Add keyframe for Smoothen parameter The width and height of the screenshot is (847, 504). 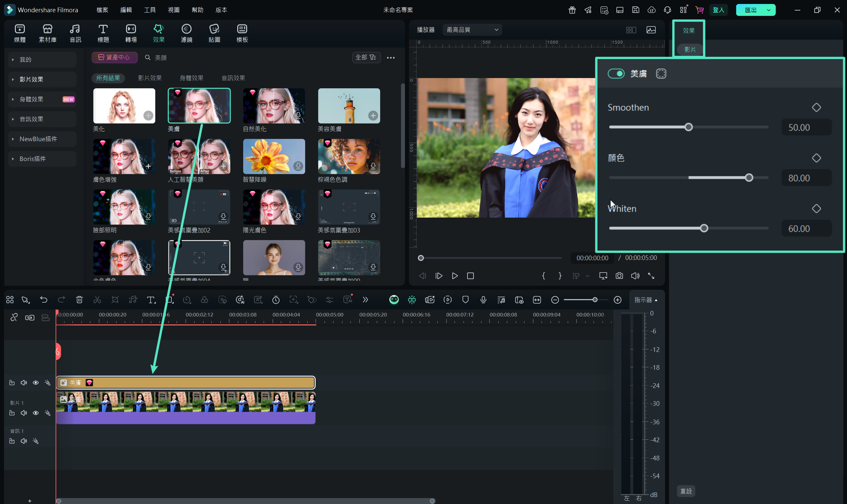[816, 107]
